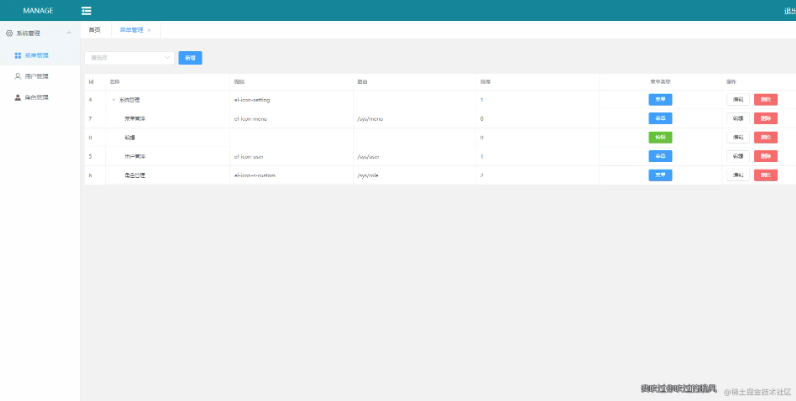Click the sort value 2 in /sys/role row
Image resolution: width=796 pixels, height=401 pixels.
click(x=482, y=176)
